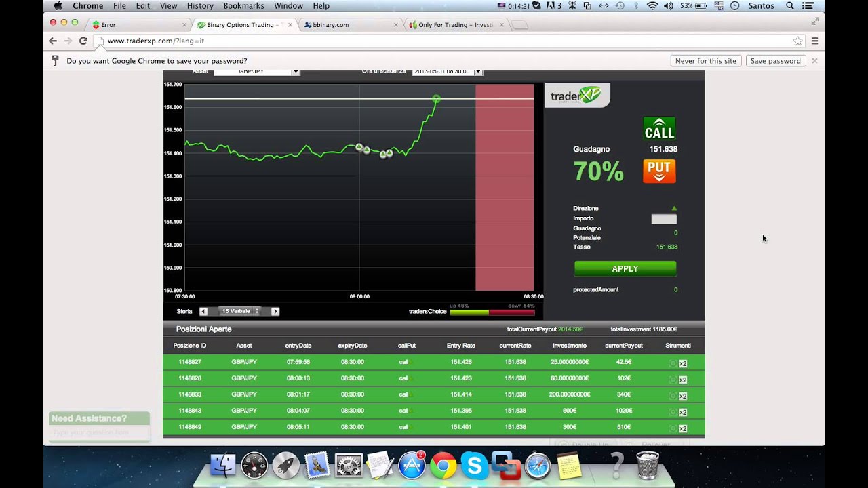Open a new tab
868x488 pixels.
point(519,26)
